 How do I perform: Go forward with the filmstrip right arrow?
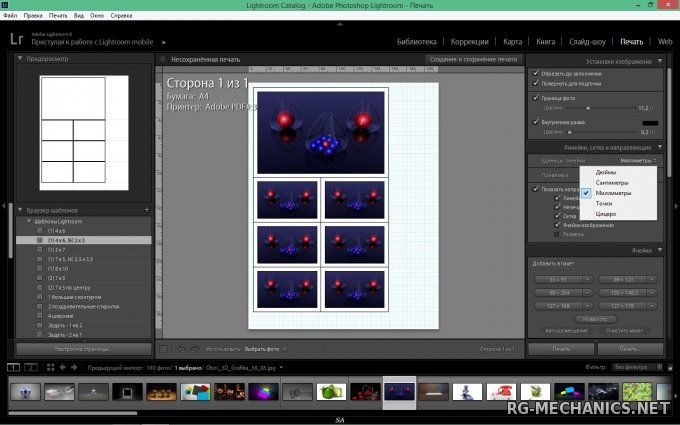[x=72, y=367]
